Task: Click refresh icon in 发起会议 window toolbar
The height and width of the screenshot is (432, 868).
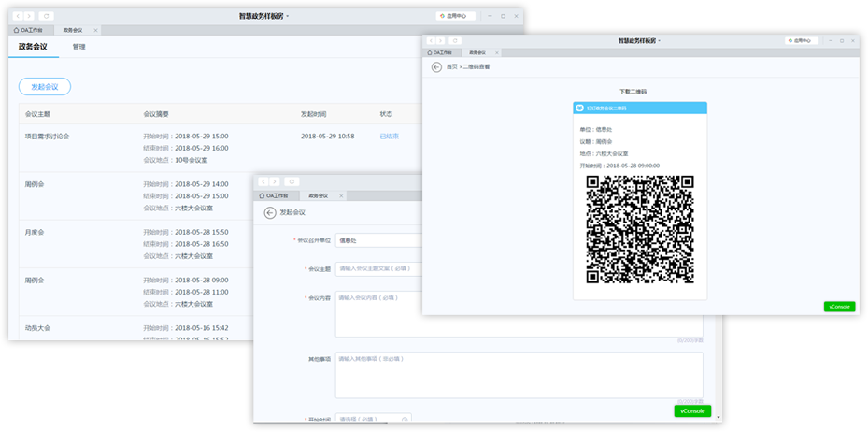Action: coord(292,181)
